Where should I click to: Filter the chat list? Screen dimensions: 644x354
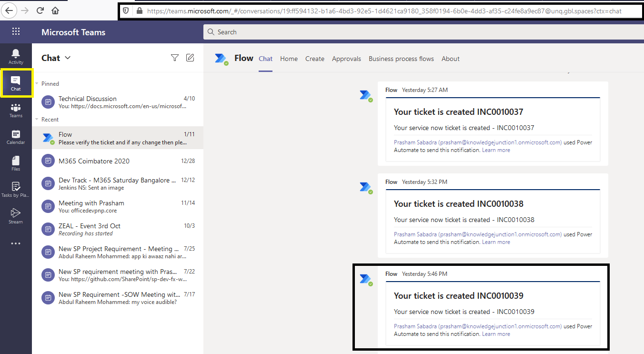click(175, 58)
